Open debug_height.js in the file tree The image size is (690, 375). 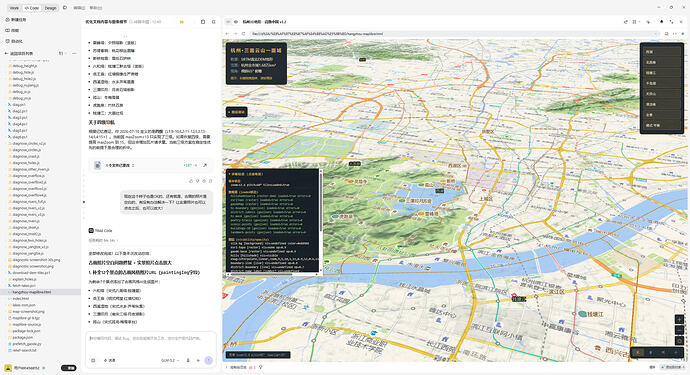23,66
